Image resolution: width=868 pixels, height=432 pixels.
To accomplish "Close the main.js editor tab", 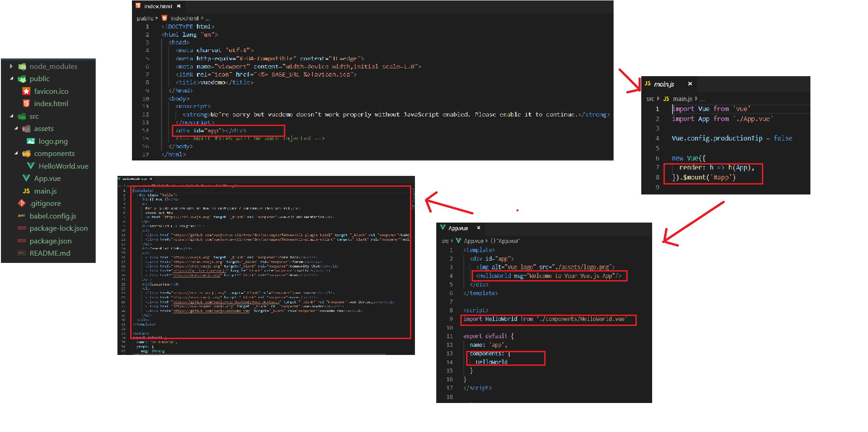I will [x=690, y=83].
